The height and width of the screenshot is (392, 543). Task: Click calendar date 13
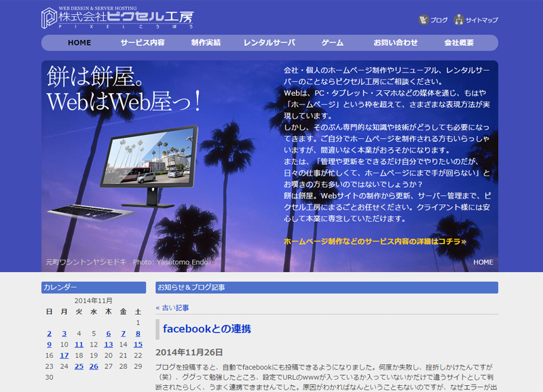click(109, 345)
